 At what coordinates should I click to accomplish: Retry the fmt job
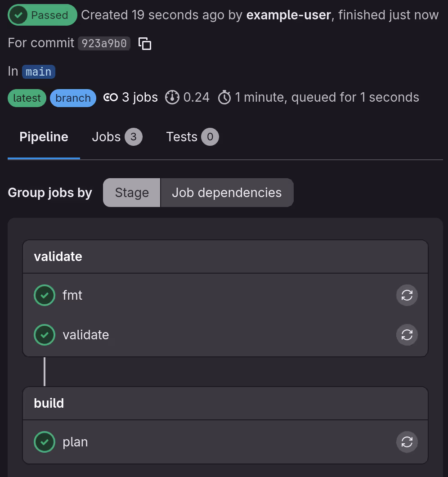(x=407, y=295)
